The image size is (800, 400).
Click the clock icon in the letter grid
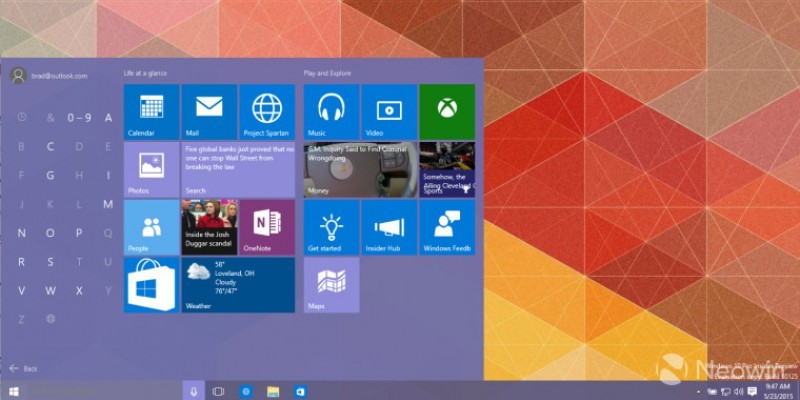[21, 117]
